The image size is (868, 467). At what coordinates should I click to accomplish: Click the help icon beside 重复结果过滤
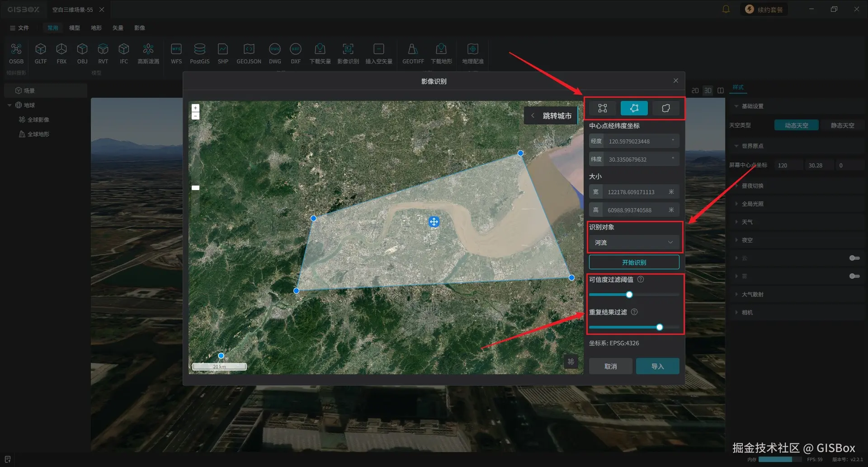(x=634, y=312)
